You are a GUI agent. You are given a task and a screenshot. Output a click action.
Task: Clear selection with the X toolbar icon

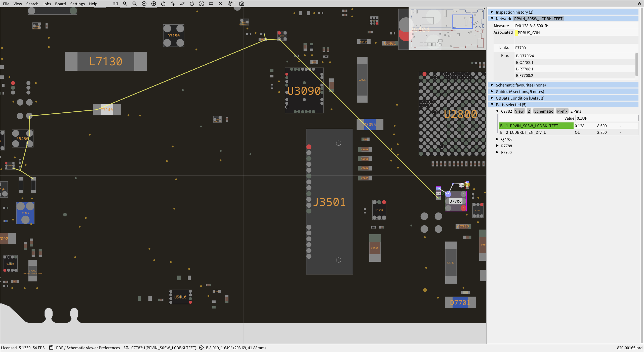coord(221,4)
